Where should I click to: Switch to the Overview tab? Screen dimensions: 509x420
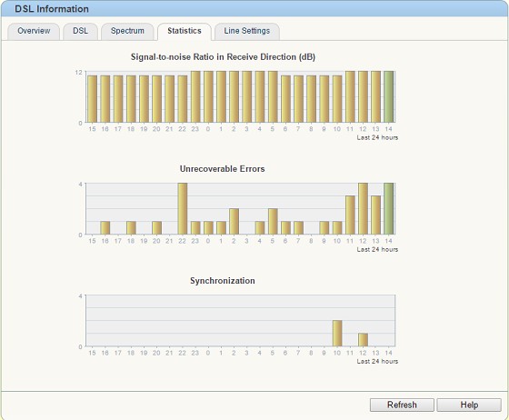pos(34,32)
